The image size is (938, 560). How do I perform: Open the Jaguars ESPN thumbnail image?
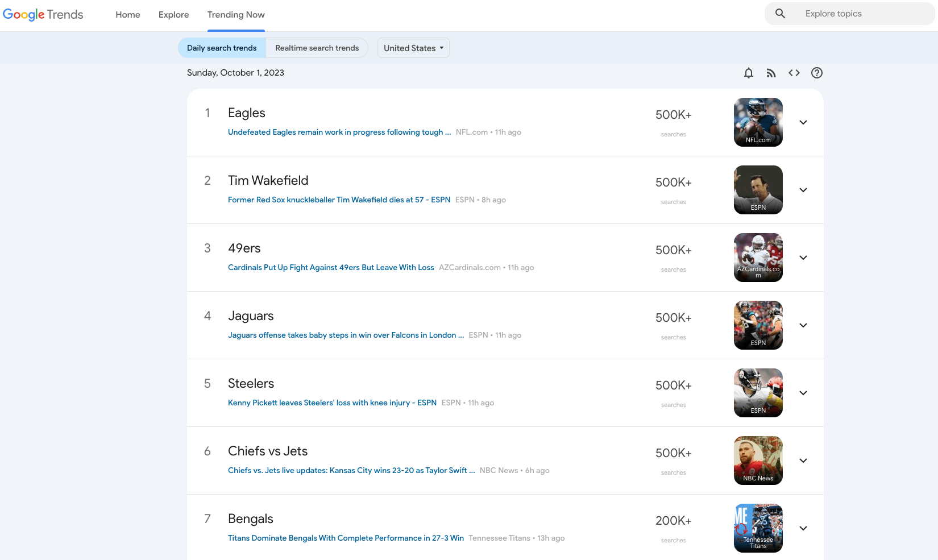[758, 325]
